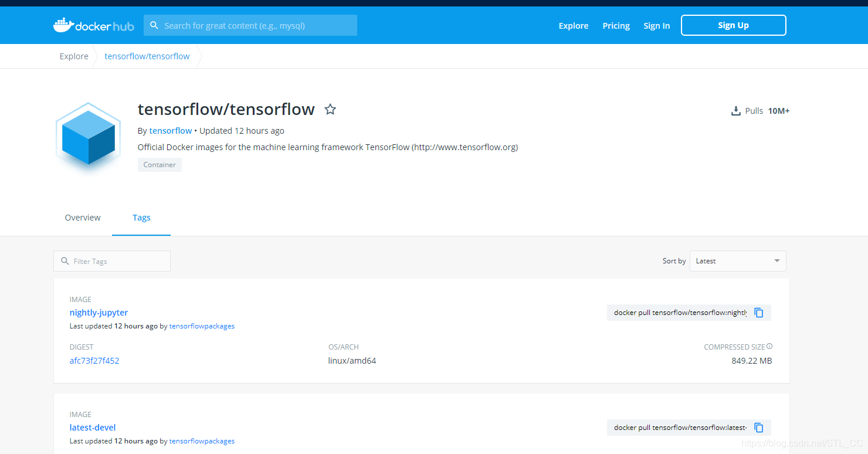Open the nightly-jupyter image tag

tap(99, 313)
